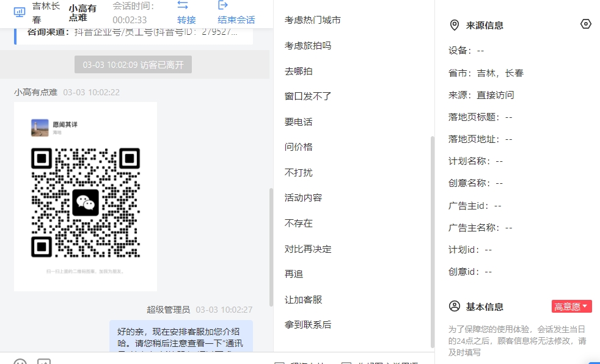This screenshot has height=364, width=600.
Task: Click the 计划id field
Action: click(x=470, y=250)
